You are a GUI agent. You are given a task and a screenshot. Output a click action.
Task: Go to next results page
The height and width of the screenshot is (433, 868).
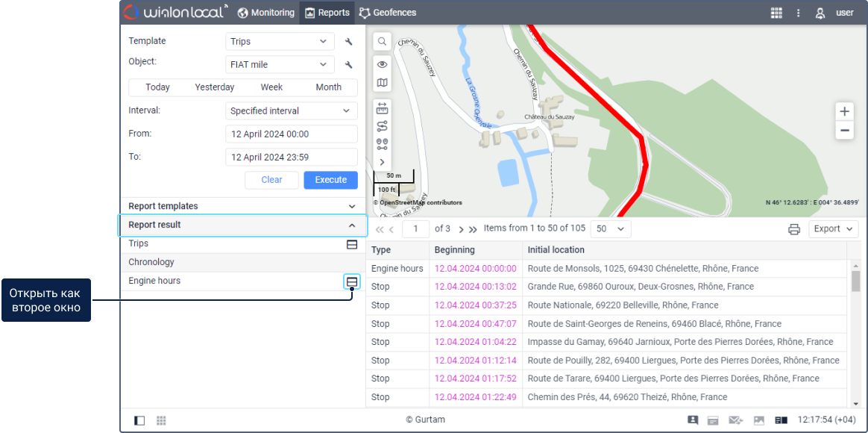coord(461,229)
